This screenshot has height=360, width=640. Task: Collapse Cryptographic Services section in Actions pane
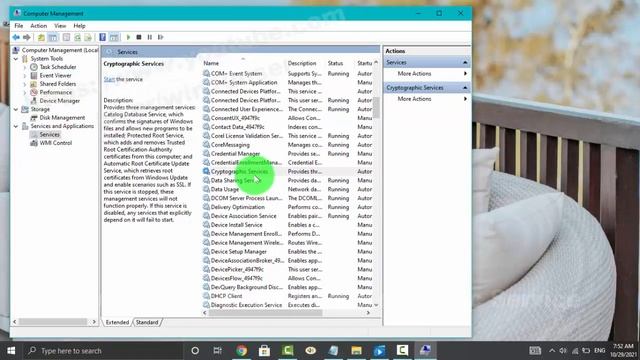pos(465,88)
